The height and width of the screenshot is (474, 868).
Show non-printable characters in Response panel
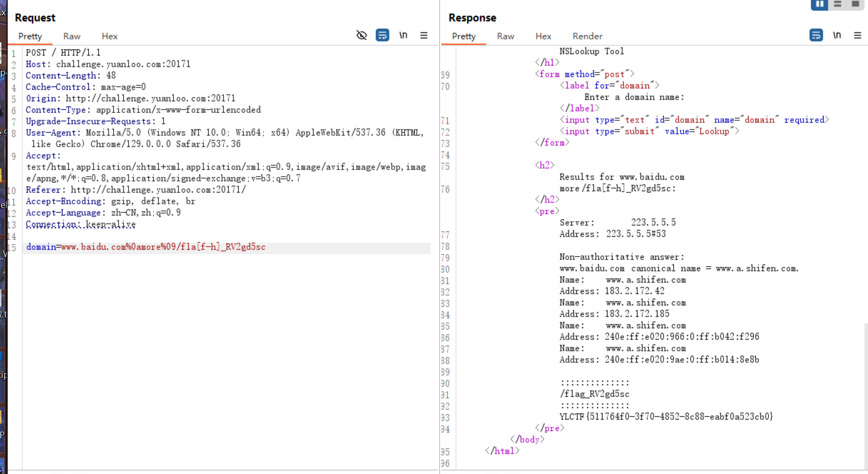tap(837, 35)
